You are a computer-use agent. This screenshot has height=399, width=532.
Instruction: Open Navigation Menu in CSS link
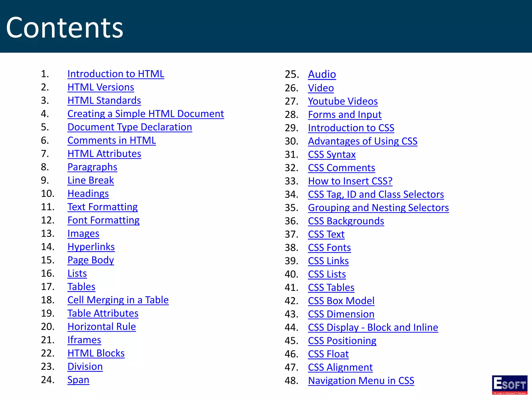[361, 381]
